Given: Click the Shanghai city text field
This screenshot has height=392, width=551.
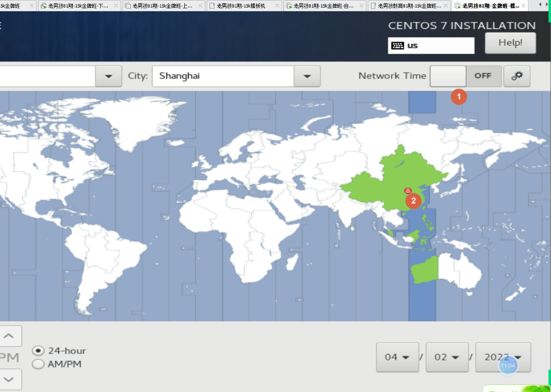Looking at the screenshot, I should point(223,76).
